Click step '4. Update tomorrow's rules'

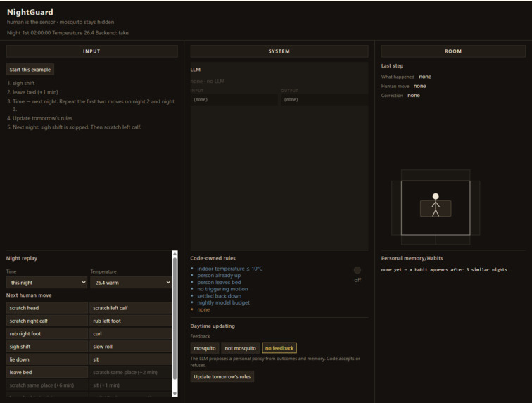39,118
